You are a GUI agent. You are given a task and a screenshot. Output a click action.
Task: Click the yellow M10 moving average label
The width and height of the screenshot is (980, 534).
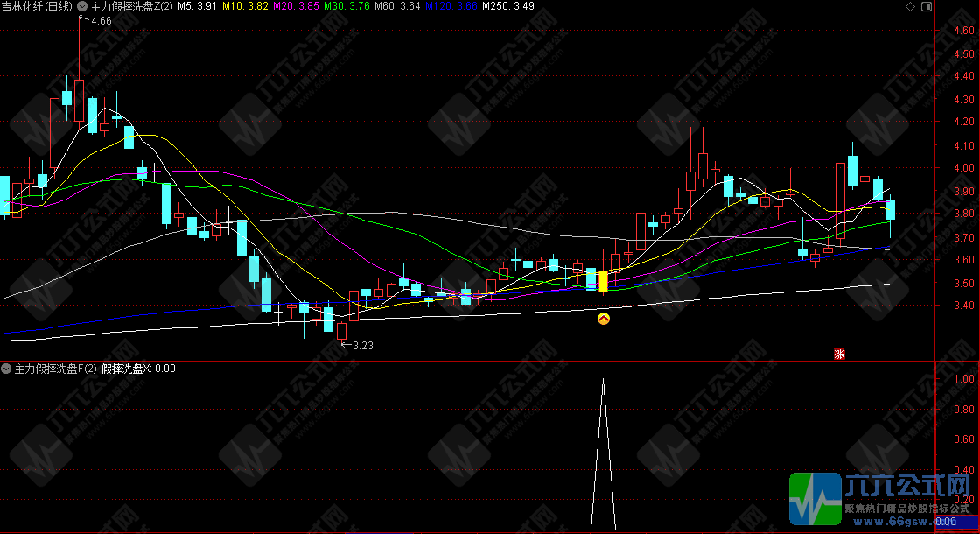244,7
